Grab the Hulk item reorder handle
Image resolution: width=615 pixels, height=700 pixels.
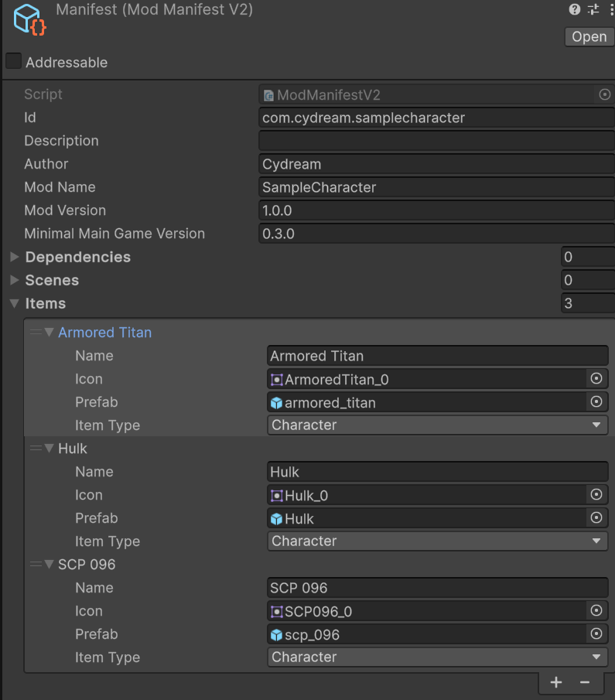tap(36, 448)
